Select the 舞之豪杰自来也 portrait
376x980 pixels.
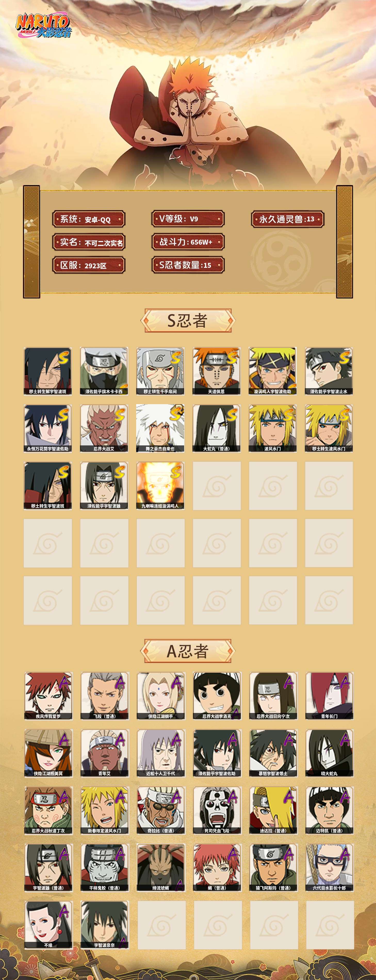click(160, 428)
